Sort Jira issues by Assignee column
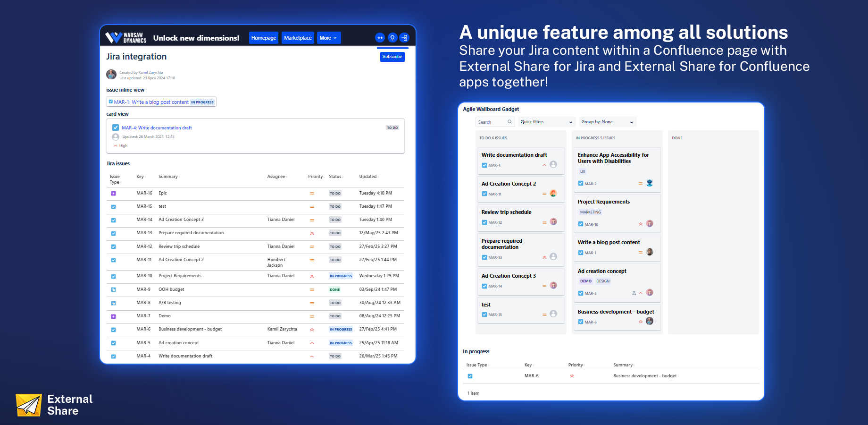The width and height of the screenshot is (868, 425). tap(277, 177)
